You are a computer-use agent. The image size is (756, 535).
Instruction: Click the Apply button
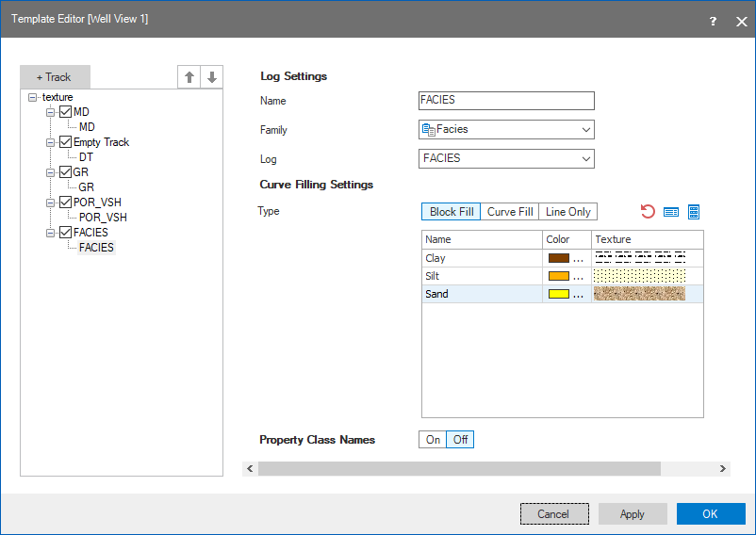point(633,513)
